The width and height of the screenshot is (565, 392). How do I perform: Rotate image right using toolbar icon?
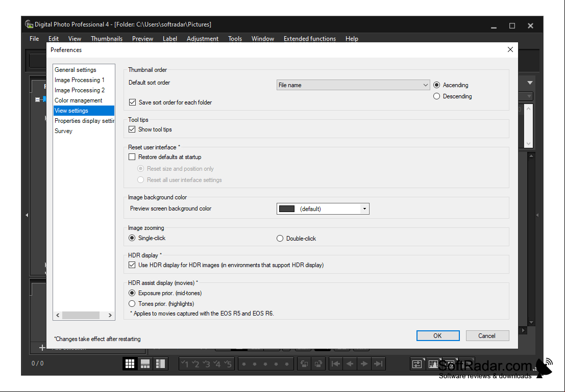click(318, 364)
